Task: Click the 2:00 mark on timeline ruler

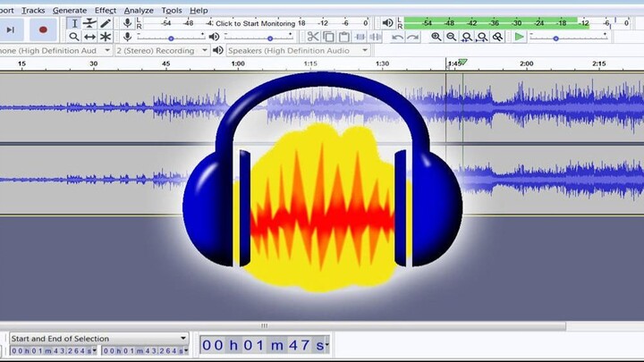Action: coord(526,63)
